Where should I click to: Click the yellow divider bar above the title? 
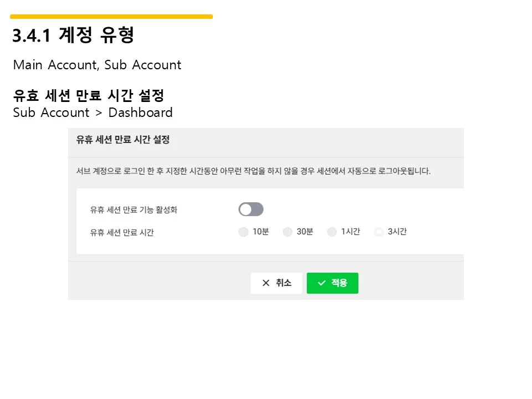tap(111, 16)
